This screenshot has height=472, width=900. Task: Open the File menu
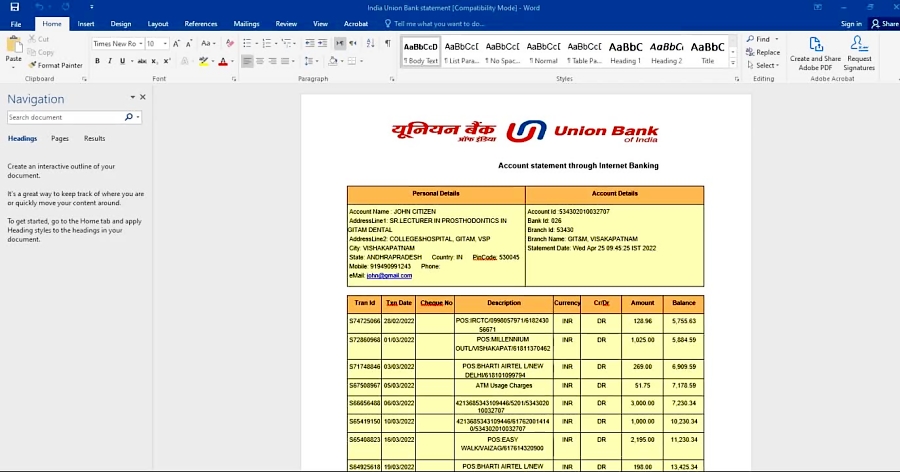[16, 24]
